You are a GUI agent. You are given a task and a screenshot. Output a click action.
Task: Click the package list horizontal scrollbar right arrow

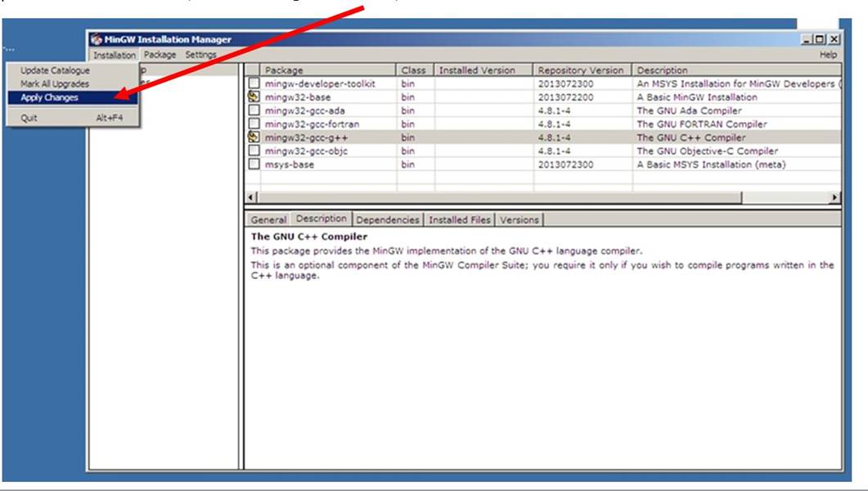(834, 198)
